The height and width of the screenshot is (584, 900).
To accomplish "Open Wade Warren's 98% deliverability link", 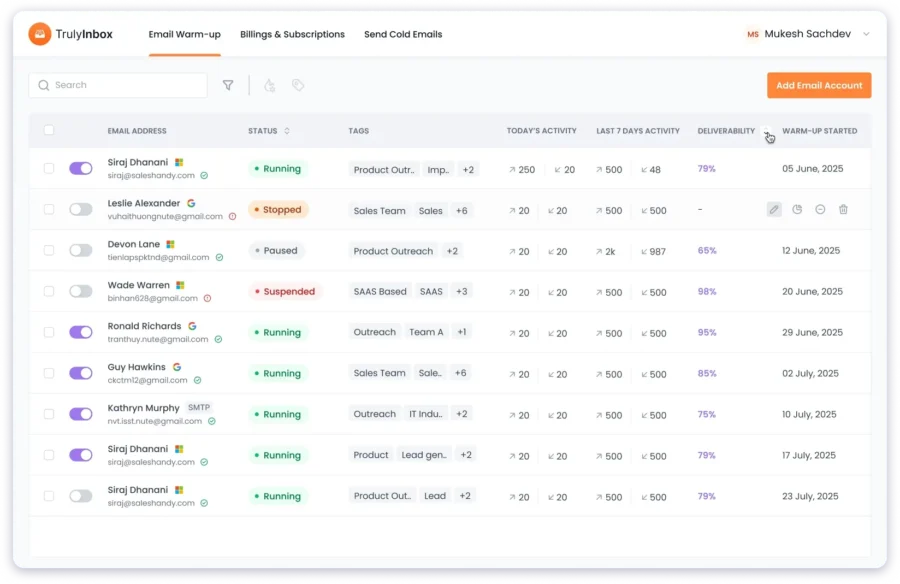I will [706, 291].
